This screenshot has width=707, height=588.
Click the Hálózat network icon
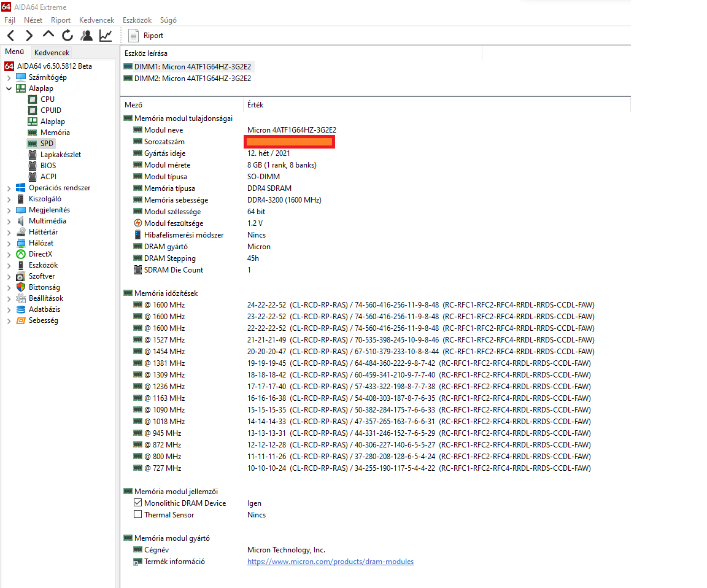(x=21, y=243)
